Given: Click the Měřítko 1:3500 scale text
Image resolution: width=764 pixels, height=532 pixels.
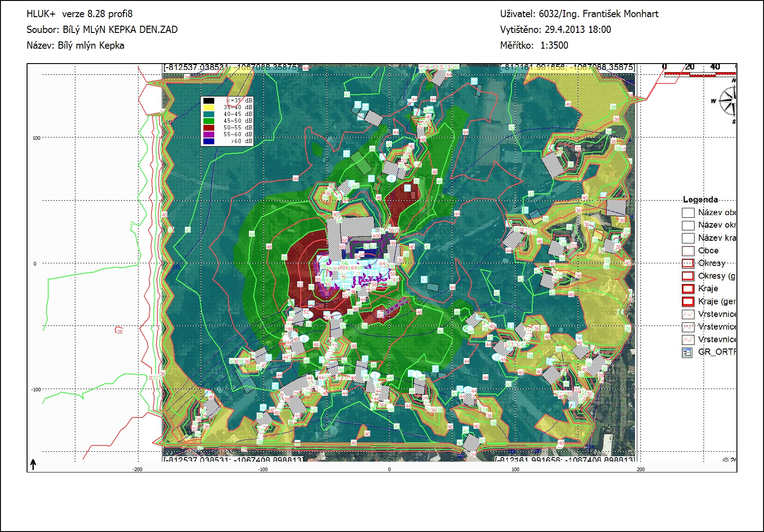Looking at the screenshot, I should [534, 45].
